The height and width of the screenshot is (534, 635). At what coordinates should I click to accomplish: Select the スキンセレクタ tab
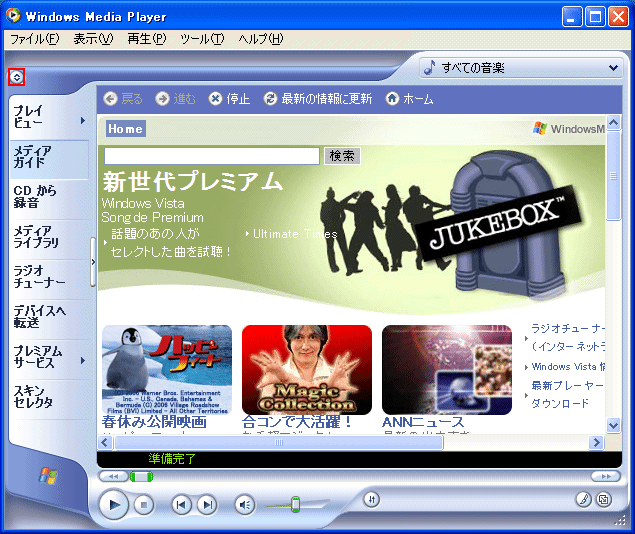[x=49, y=399]
